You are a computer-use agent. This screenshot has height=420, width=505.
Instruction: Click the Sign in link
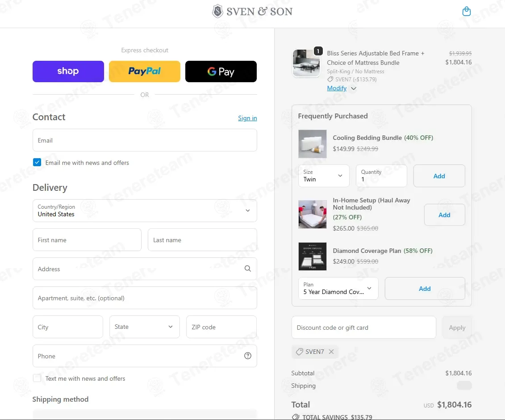tap(247, 118)
